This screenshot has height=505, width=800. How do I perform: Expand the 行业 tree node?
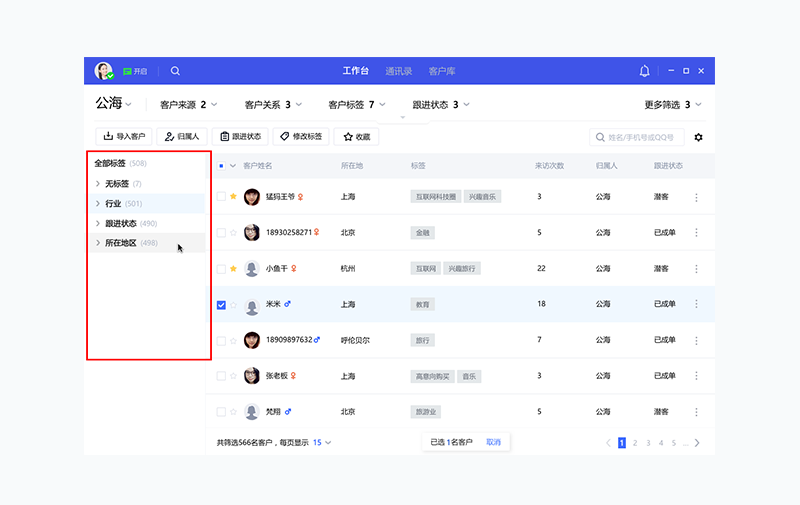pos(97,204)
